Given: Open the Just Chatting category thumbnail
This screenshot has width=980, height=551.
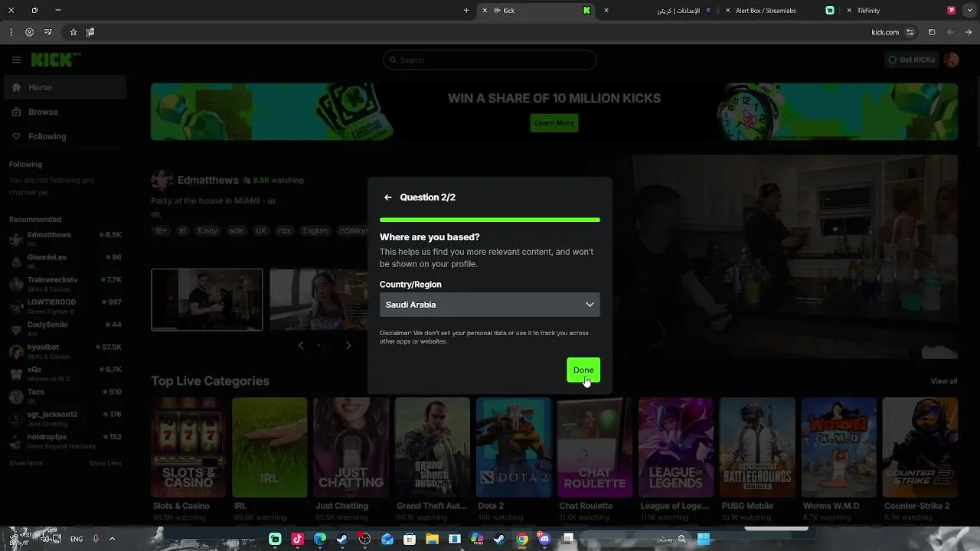Looking at the screenshot, I should (351, 447).
